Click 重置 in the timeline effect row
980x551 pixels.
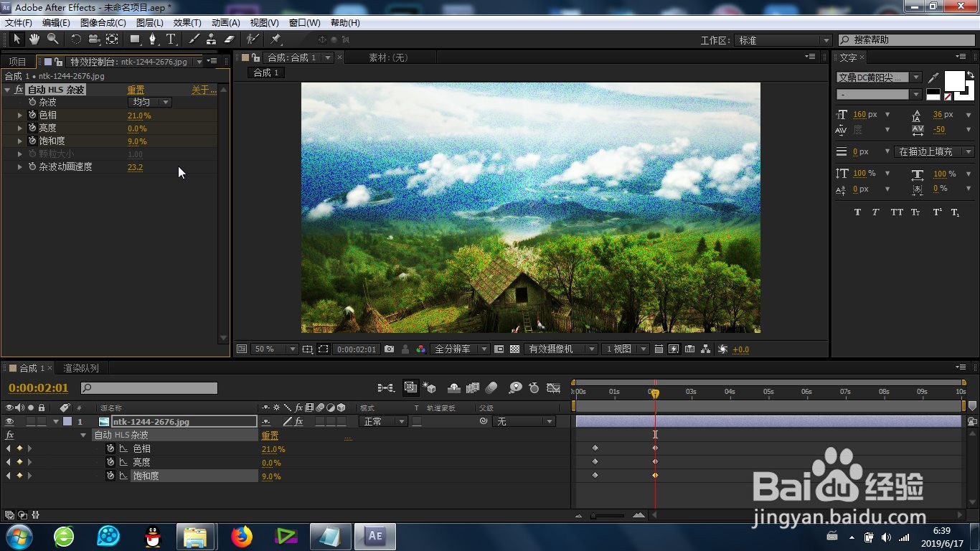pyautogui.click(x=270, y=435)
